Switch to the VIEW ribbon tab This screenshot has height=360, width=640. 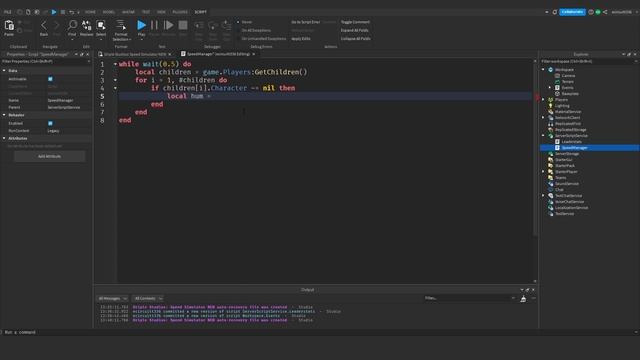point(161,12)
